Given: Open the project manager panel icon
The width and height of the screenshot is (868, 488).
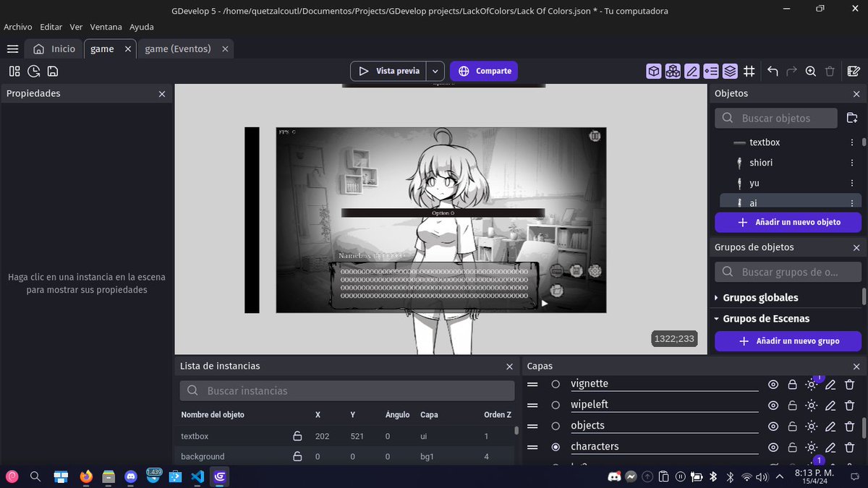Looking at the screenshot, I should (x=14, y=71).
